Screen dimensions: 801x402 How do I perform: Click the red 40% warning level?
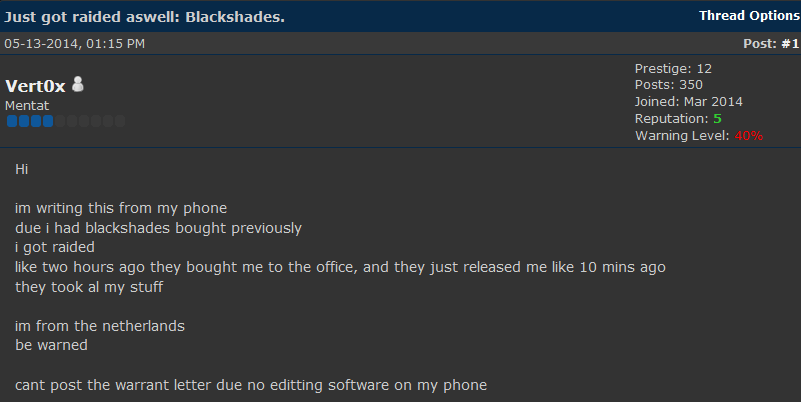[749, 135]
